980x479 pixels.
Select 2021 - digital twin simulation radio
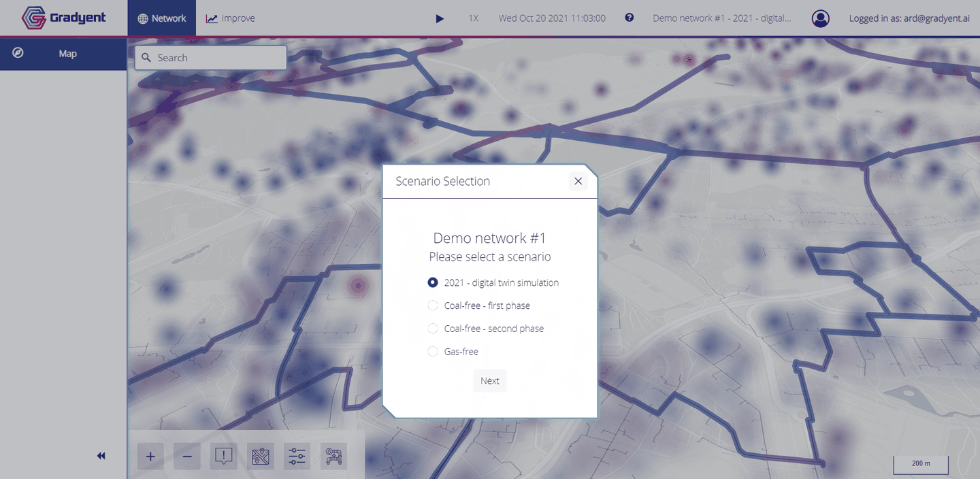(433, 282)
